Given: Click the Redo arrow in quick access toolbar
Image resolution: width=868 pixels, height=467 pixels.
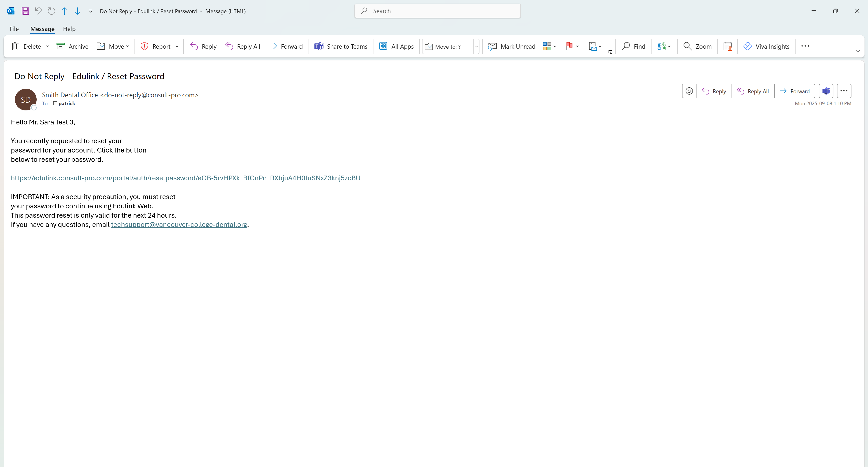Looking at the screenshot, I should 52,11.
